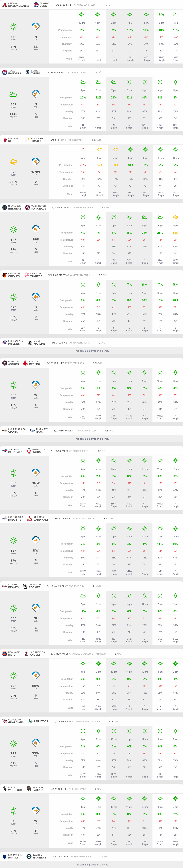The width and height of the screenshot is (183, 868).
Task: Click the Arizona Diamondbacks logo
Action: pyautogui.click(x=5, y=5)
